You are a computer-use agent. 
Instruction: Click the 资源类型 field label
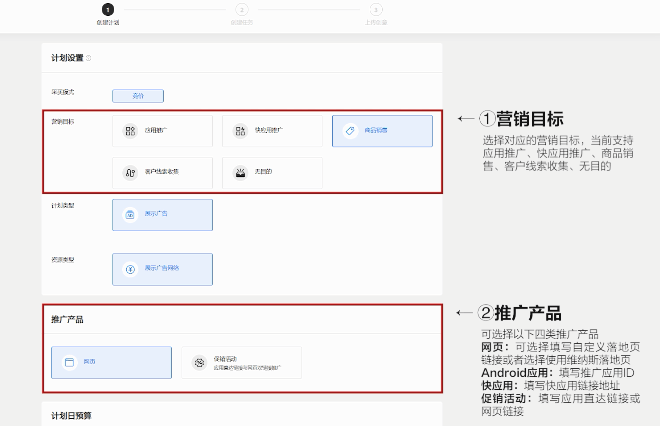tap(63, 260)
